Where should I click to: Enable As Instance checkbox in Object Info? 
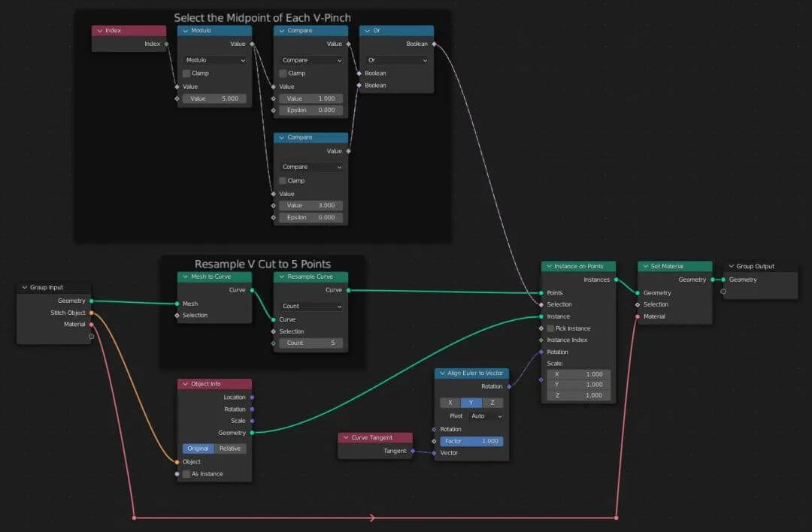click(186, 474)
